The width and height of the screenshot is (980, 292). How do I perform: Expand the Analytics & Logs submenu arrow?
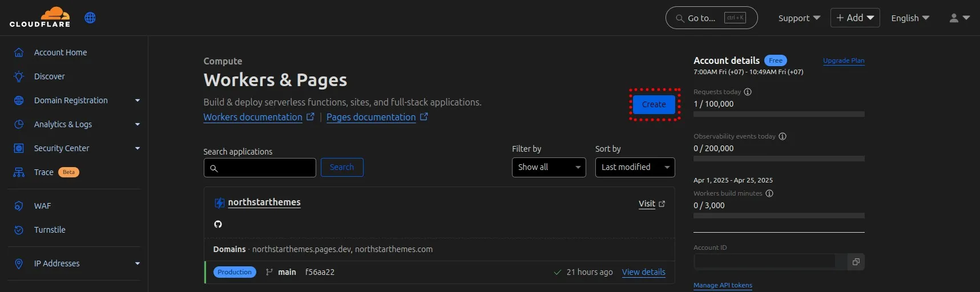138,124
